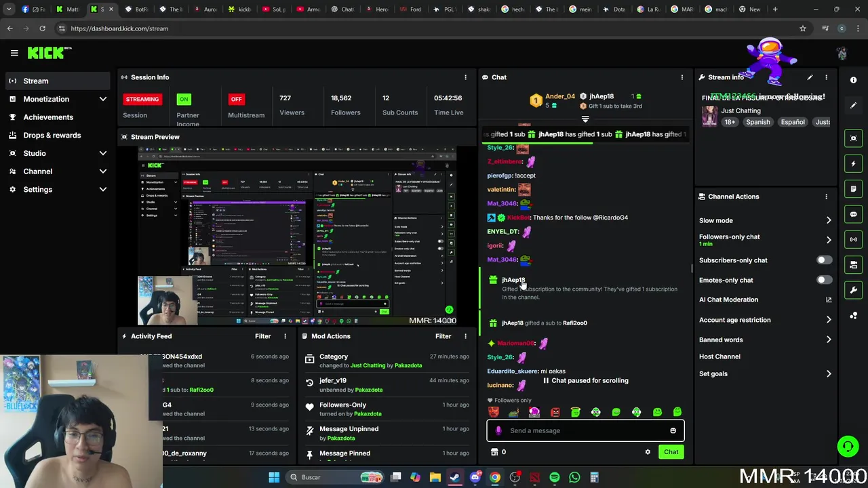The image size is (868, 488).
Task: Go to Stream in the sidebar
Action: point(58,81)
